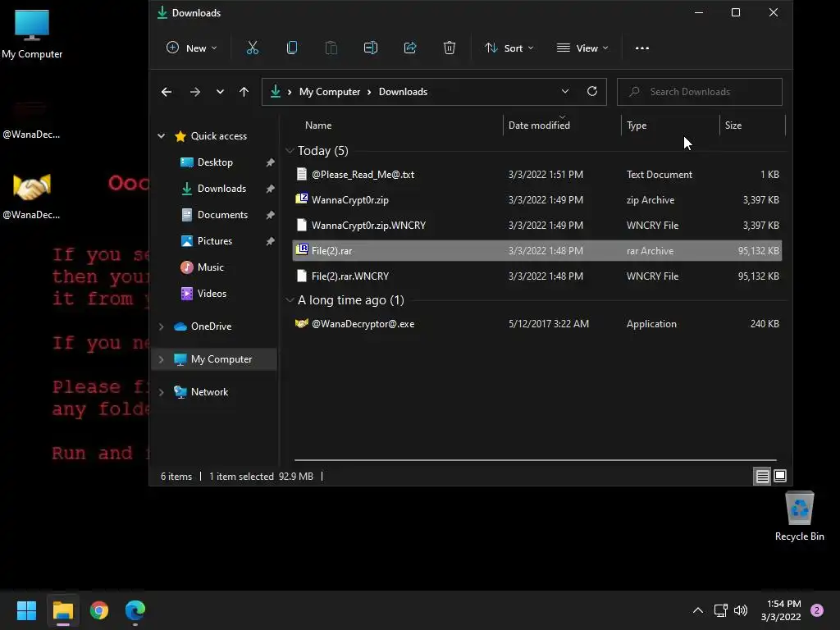Image resolution: width=840 pixels, height=630 pixels.
Task: Click the File(2).rar archive icon
Action: point(302,250)
